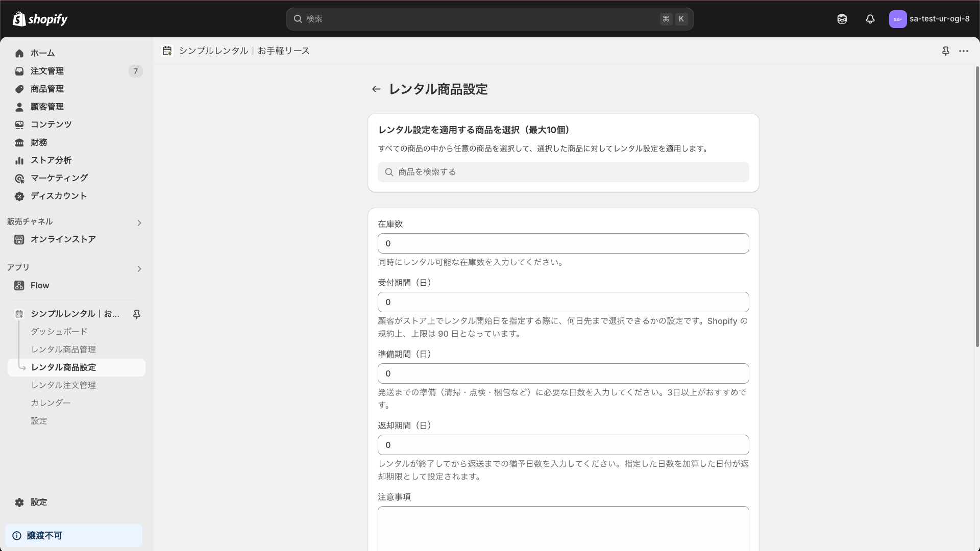Click the 譲渡不可 banner button
This screenshot has width=980, height=551.
click(x=73, y=536)
